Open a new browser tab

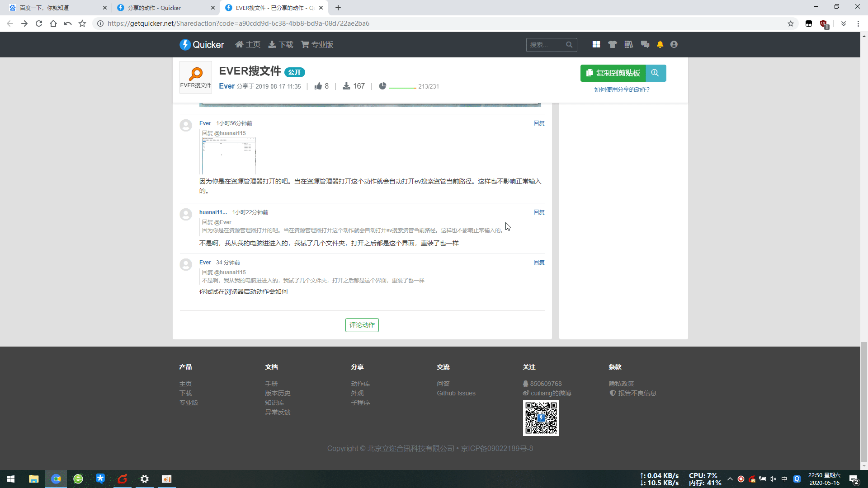[x=338, y=8]
